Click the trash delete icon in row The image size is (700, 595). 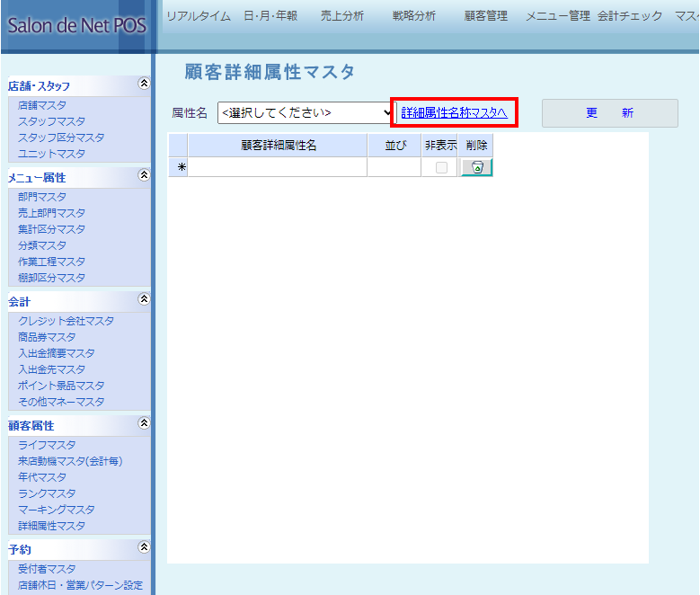pyautogui.click(x=477, y=167)
